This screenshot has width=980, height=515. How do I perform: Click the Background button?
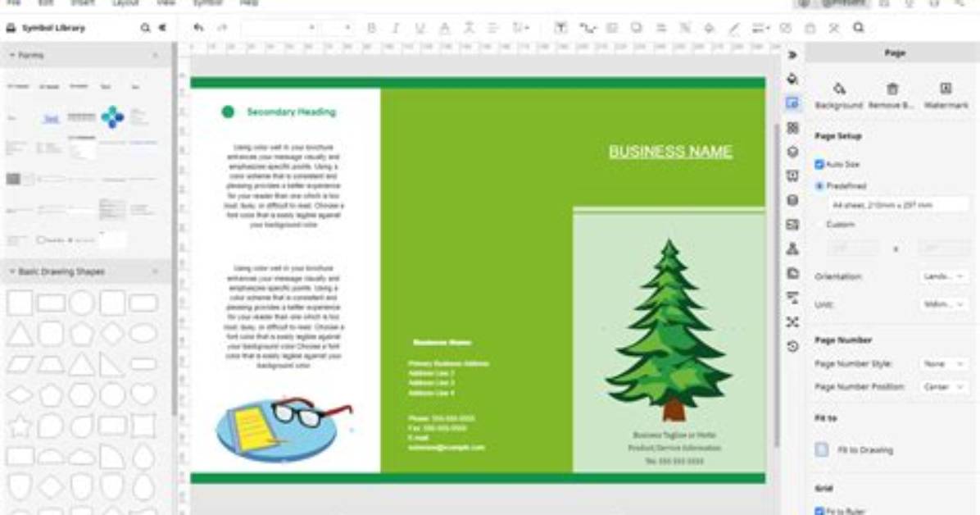839,96
